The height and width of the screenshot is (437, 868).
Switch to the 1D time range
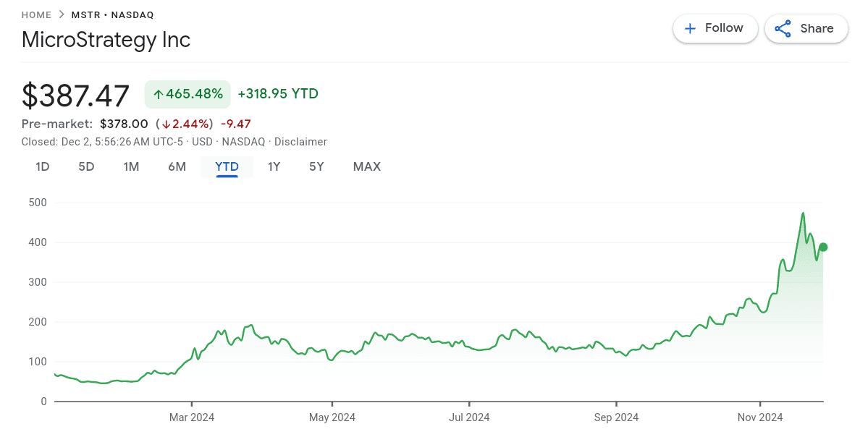43,166
